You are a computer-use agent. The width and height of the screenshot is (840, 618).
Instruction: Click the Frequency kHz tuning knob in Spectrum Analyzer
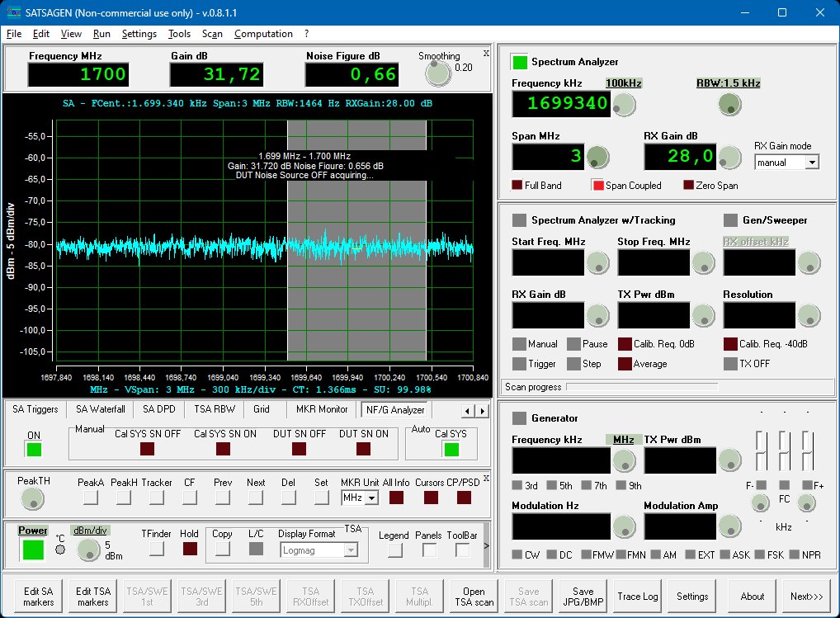tap(624, 105)
